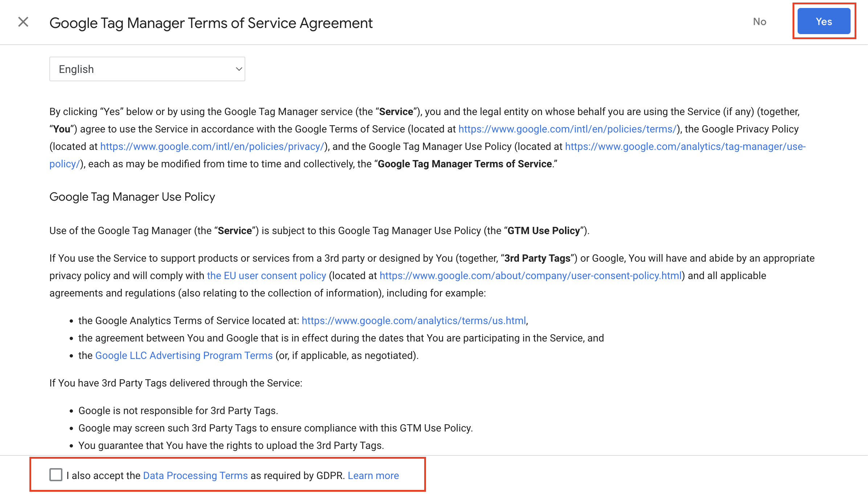Image resolution: width=868 pixels, height=495 pixels.
Task: Click the Yes button to accept
Action: click(823, 21)
